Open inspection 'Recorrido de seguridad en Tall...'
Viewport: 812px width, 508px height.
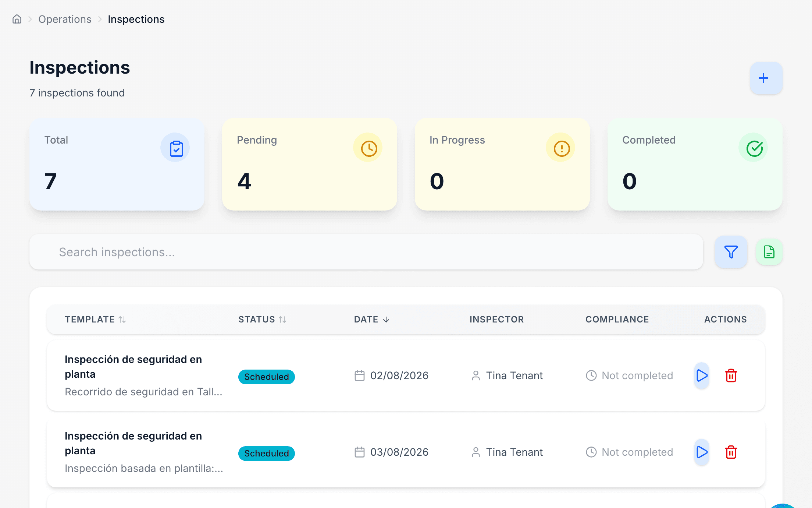point(143,392)
